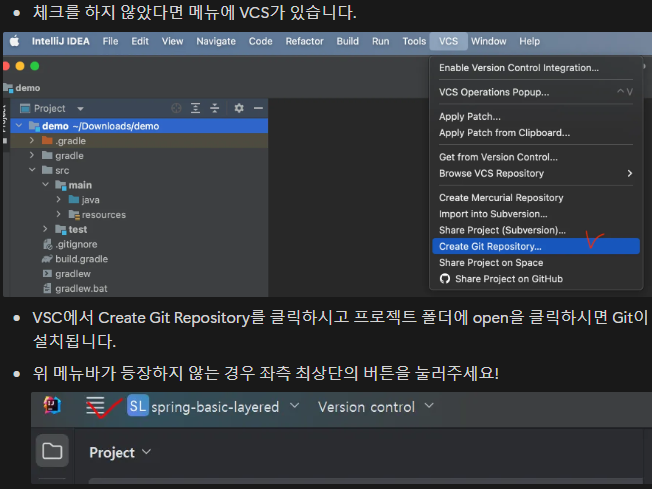Screen dimensions: 652x489
Task: Click the green maximize window button
Action: [x=35, y=66]
